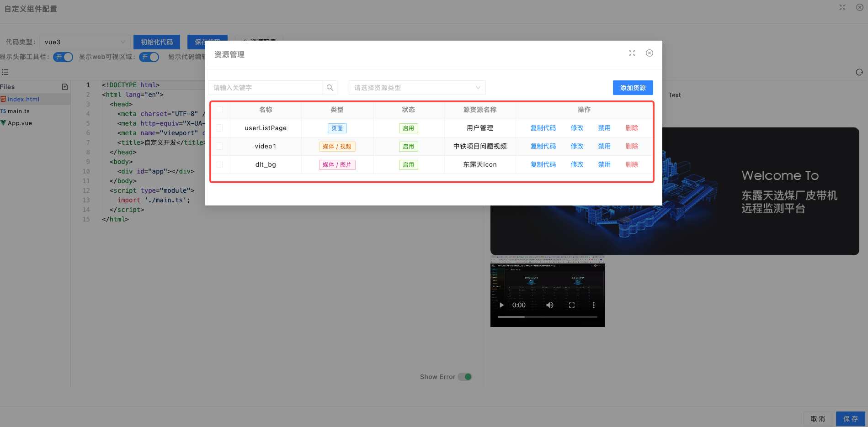This screenshot has width=868, height=427.
Task: Click 初始化代码 button
Action: coord(157,42)
